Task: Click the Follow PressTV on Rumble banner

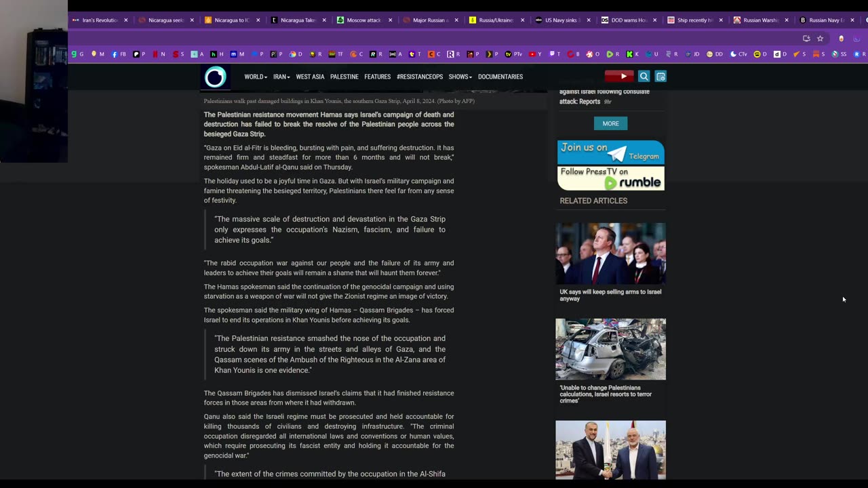Action: click(611, 178)
